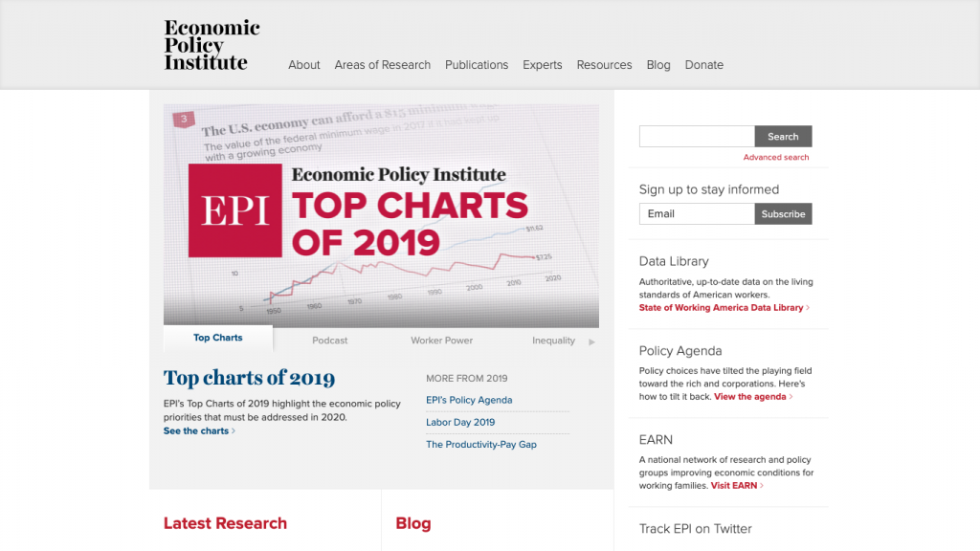
Task: Open EPI's Policy Agenda link
Action: (x=469, y=400)
